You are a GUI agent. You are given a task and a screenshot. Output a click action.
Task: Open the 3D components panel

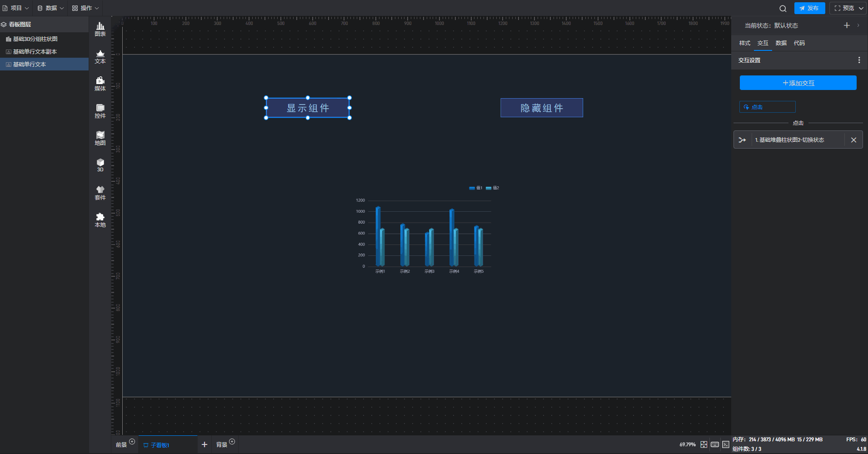click(x=100, y=165)
